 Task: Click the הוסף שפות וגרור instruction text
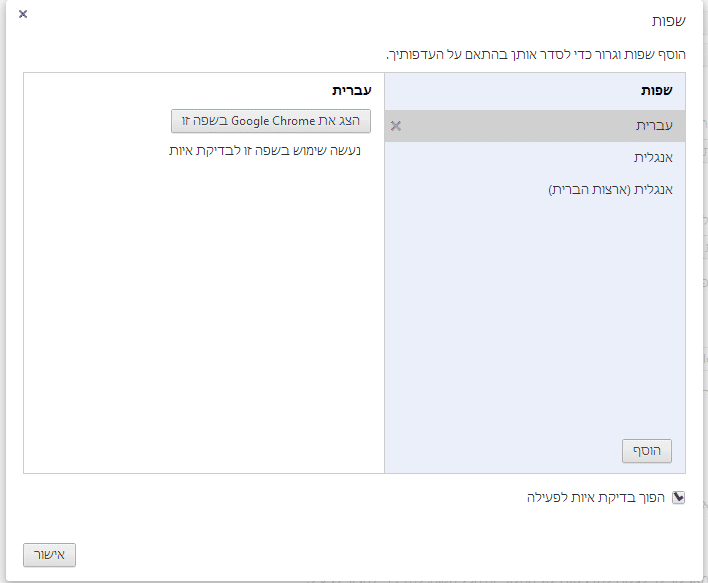[x=535, y=54]
